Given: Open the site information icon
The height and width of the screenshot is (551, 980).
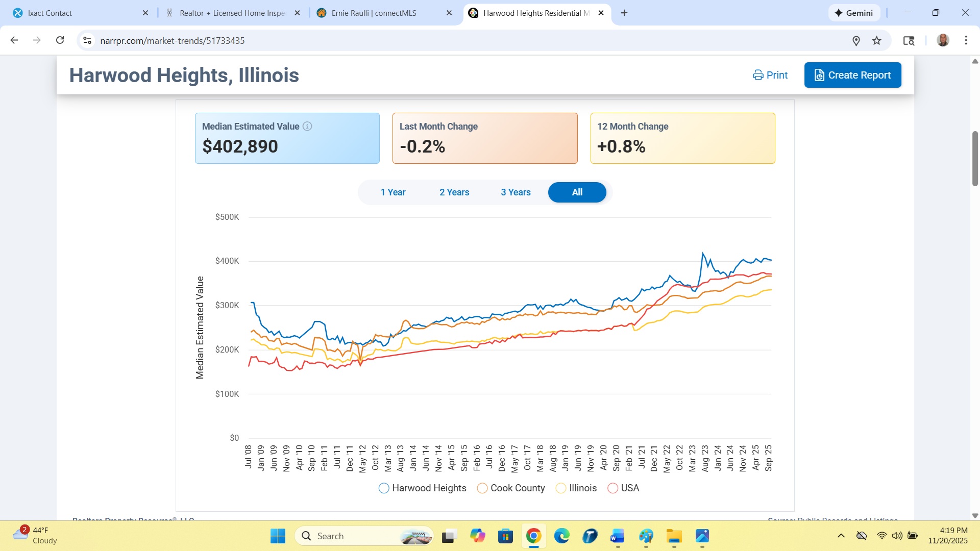Looking at the screenshot, I should pyautogui.click(x=87, y=40).
